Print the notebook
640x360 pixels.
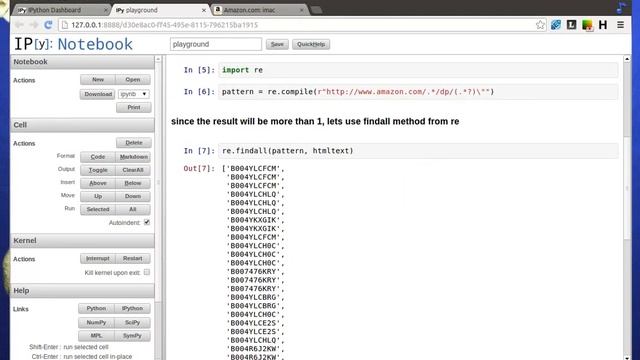(x=134, y=107)
